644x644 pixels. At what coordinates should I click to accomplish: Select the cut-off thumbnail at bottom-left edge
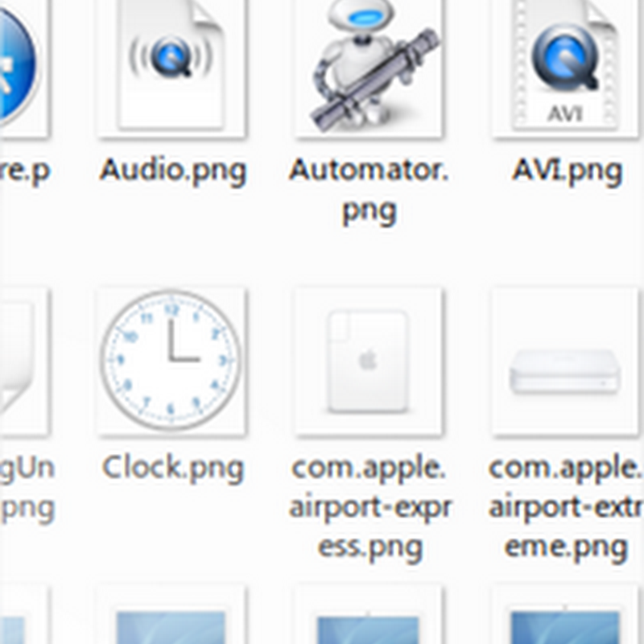23,616
